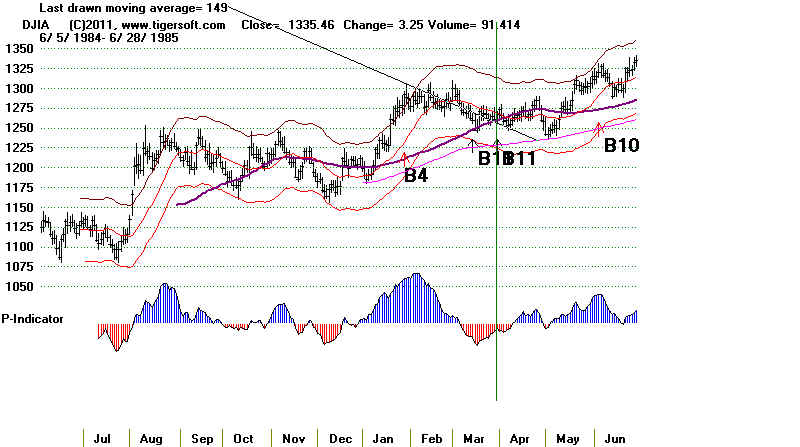The width and height of the screenshot is (800, 447).
Task: Select the Dec month on time axis
Action: pos(335,438)
